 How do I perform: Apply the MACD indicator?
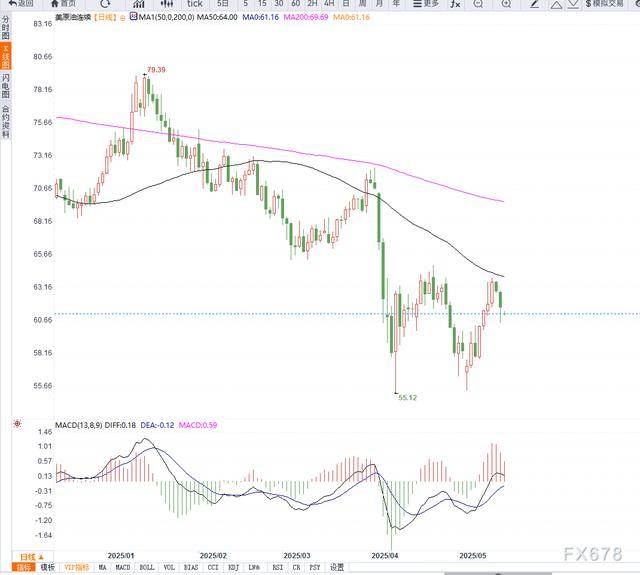click(x=122, y=567)
